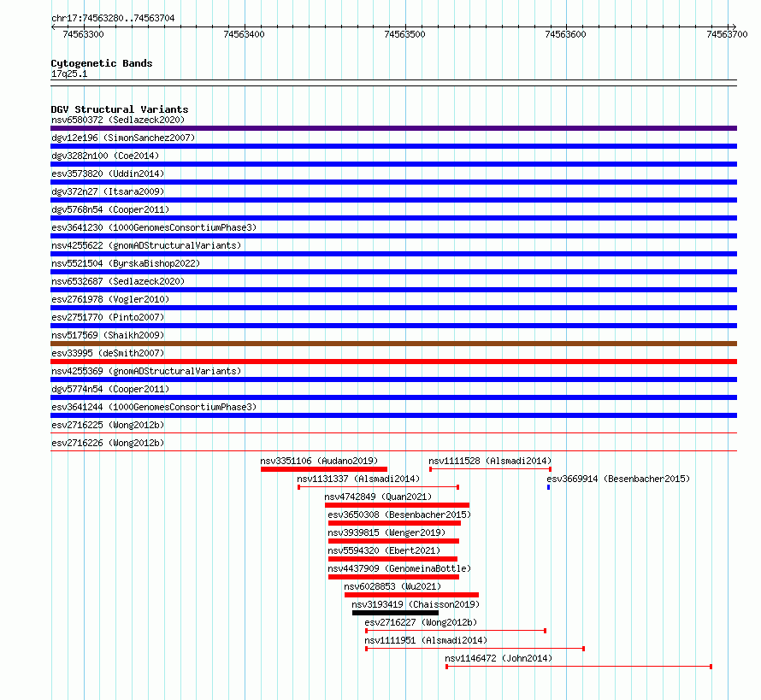The width and height of the screenshot is (761, 700).
Task: Select esv2761978 (Vogler2010) label
Action: pyautogui.click(x=110, y=299)
